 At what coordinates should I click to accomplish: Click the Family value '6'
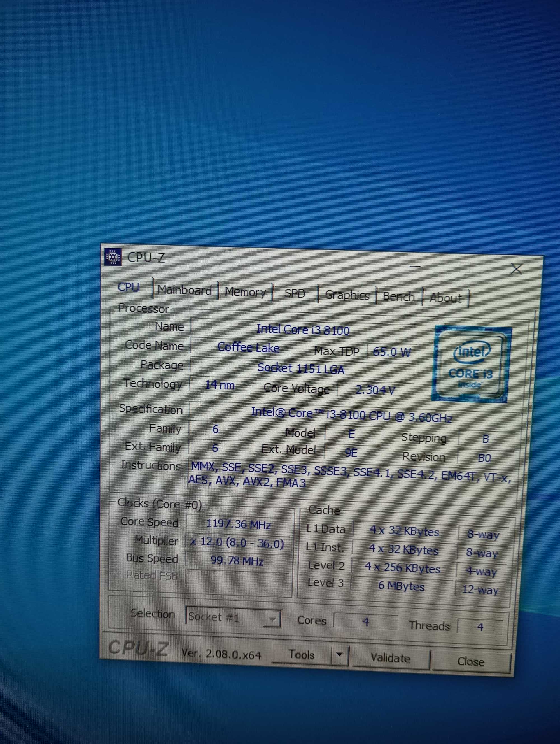[216, 429]
